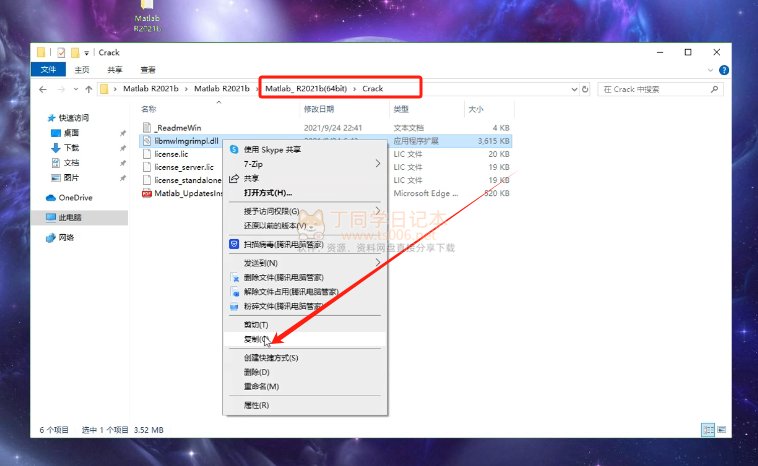This screenshot has width=758, height=466.
Task: Select 快速访问 in navigation pane
Action: 68,118
